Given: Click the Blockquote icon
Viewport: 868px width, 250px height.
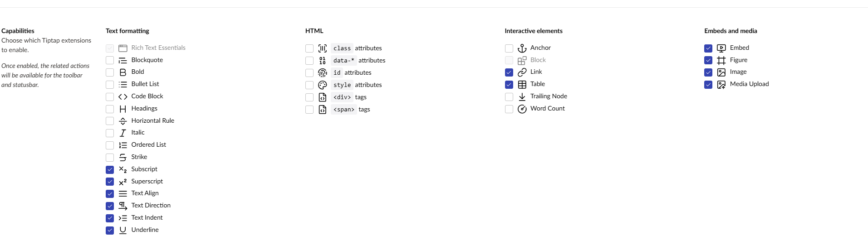Looking at the screenshot, I should (123, 60).
